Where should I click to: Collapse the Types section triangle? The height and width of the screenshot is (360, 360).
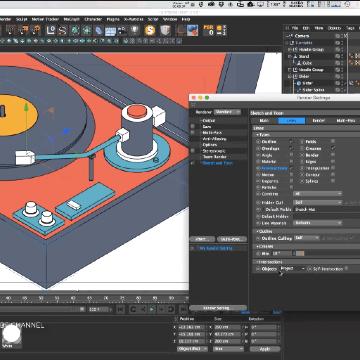(x=257, y=135)
